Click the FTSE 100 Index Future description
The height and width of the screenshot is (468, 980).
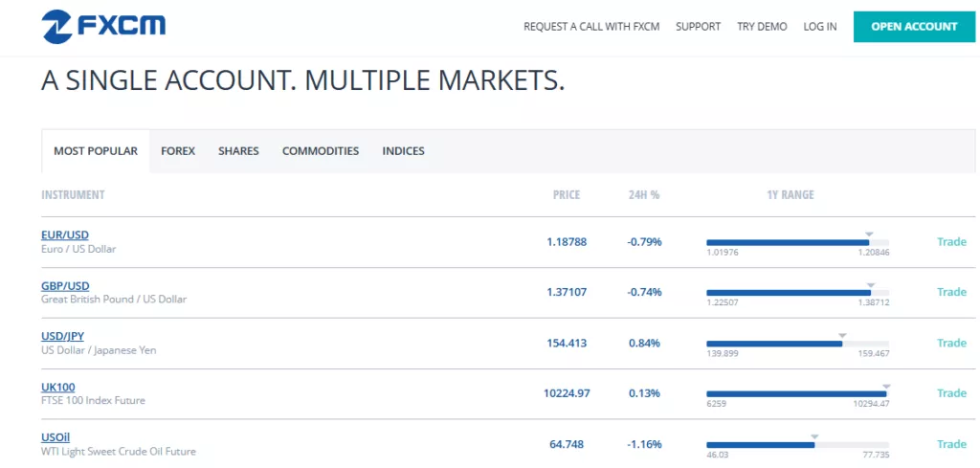tap(93, 400)
